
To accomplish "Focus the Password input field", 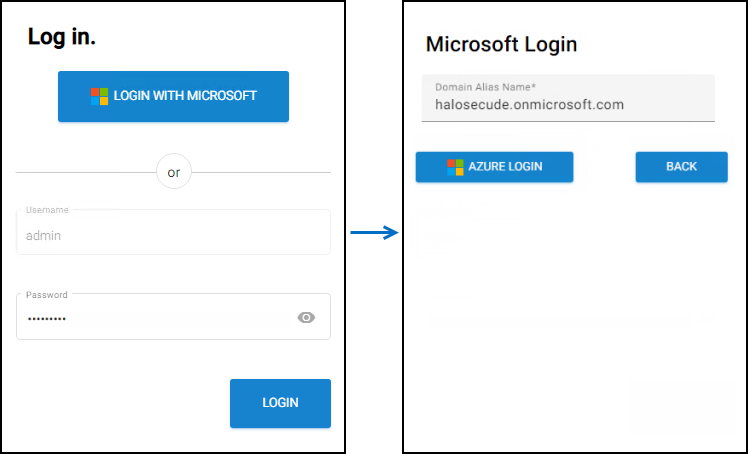I will pos(150,318).
